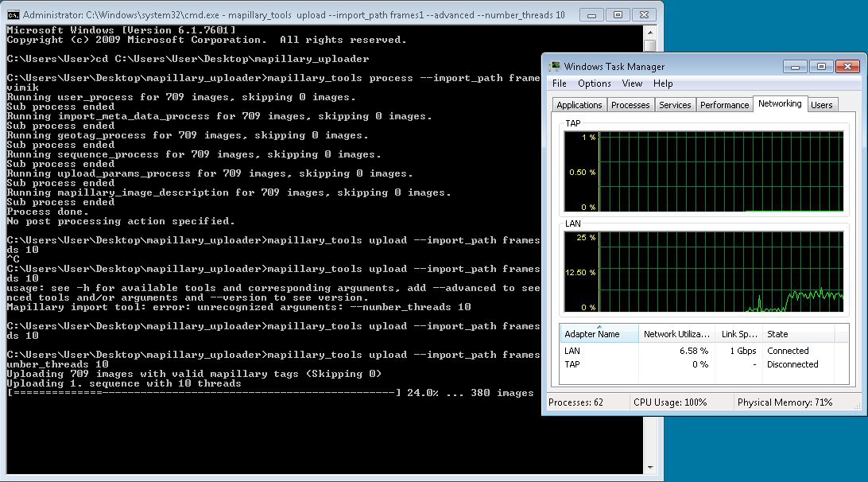Open the Help menu in Task Manager
The height and width of the screenshot is (482, 868).
click(663, 84)
